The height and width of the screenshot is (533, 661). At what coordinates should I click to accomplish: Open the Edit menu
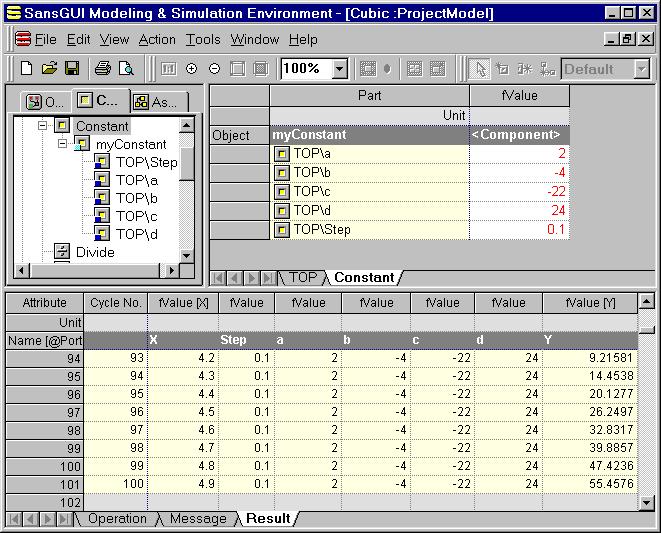coord(78,40)
